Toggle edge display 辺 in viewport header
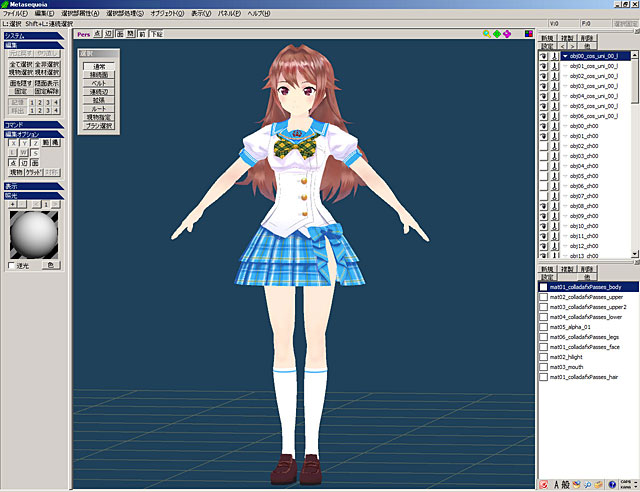The image size is (640, 492). pos(109,34)
